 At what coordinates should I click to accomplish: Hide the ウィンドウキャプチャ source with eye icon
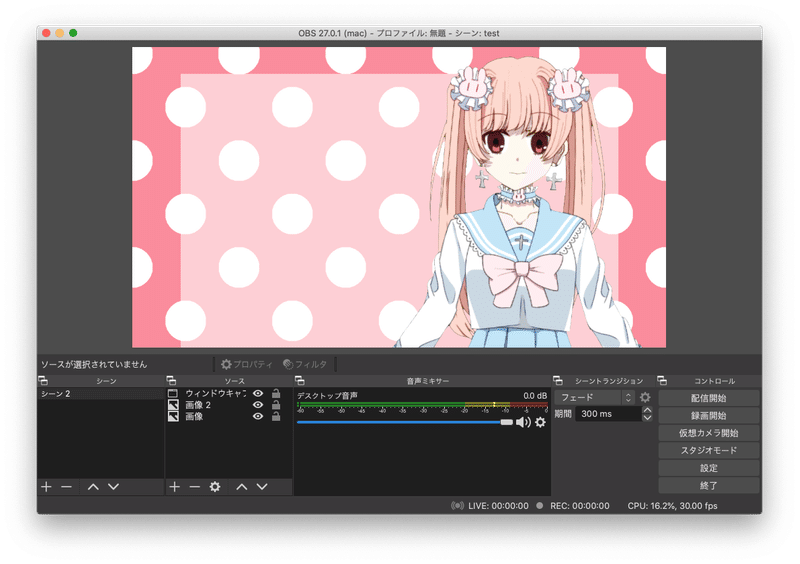point(258,394)
